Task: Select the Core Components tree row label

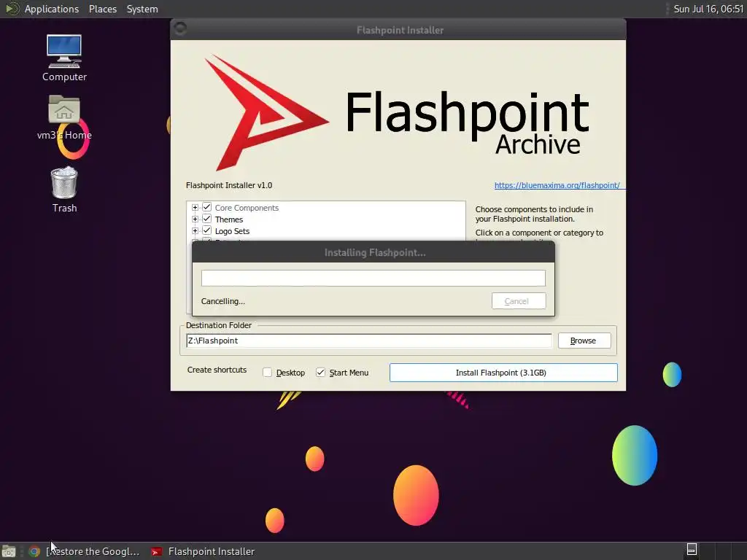Action: coord(247,208)
